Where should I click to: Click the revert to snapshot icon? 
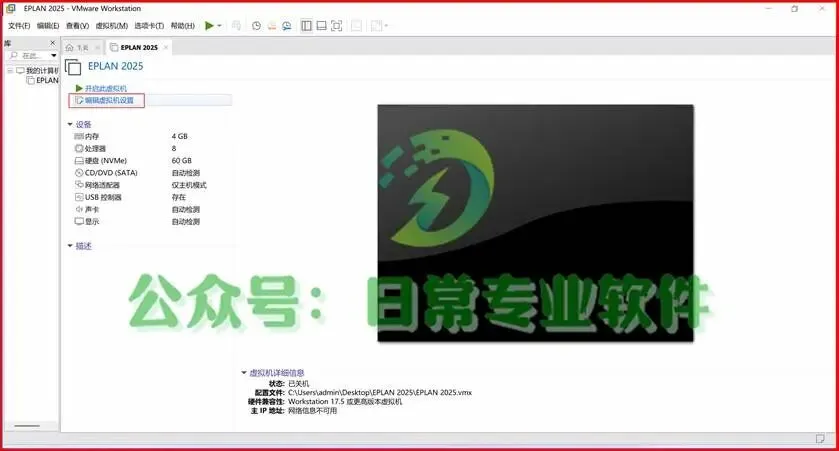click(272, 26)
